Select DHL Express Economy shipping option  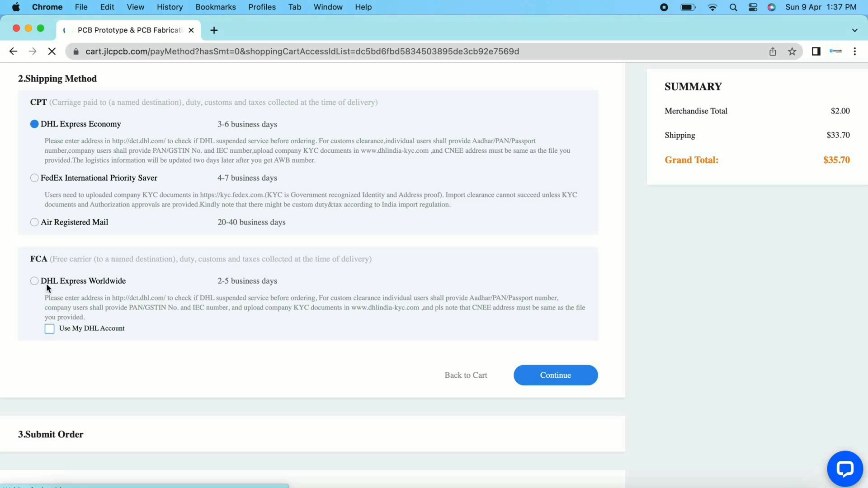(x=34, y=124)
